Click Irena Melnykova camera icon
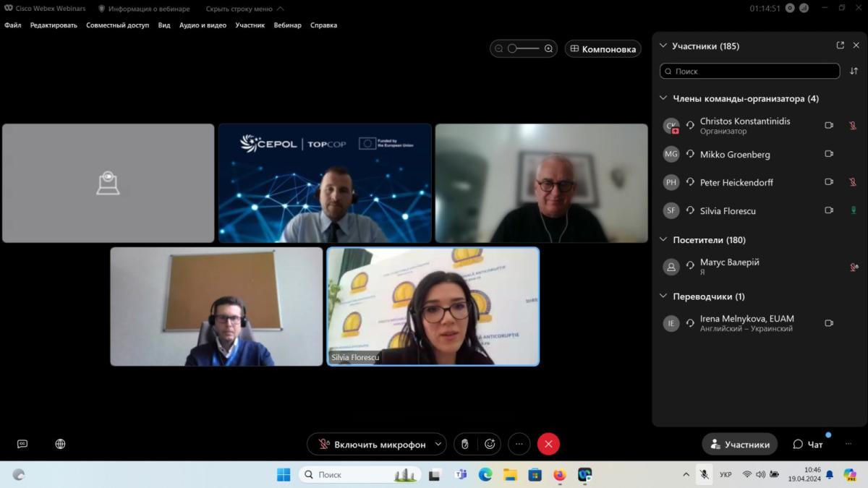The image size is (868, 488). 829,323
